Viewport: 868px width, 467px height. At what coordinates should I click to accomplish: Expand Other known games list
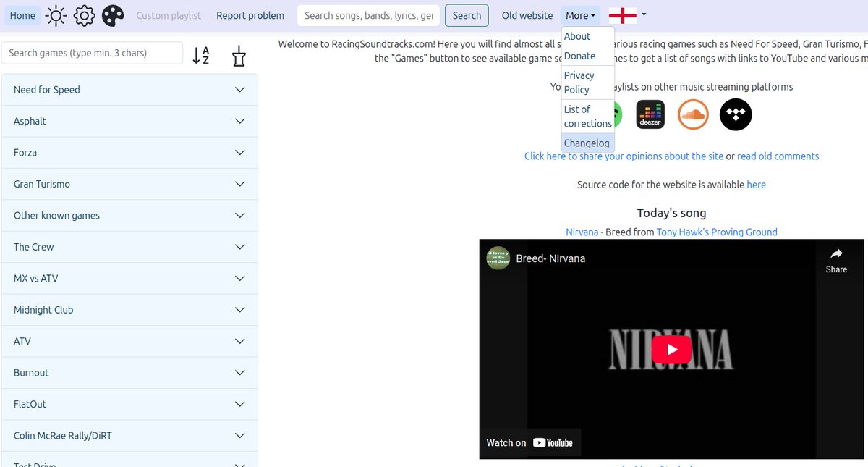129,216
